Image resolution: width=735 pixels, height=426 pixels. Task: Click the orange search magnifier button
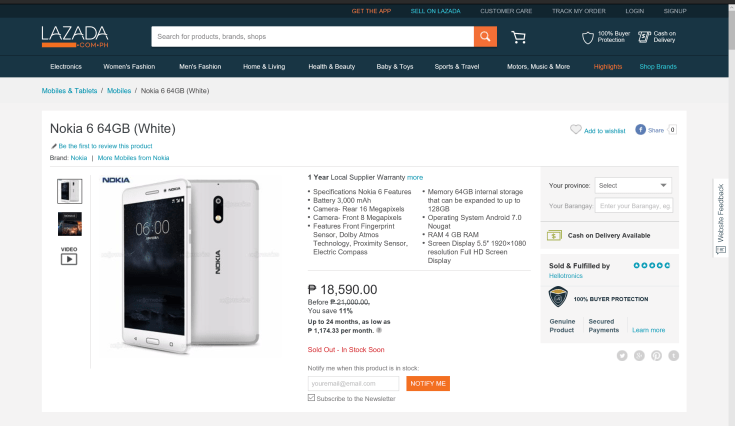[x=485, y=37]
